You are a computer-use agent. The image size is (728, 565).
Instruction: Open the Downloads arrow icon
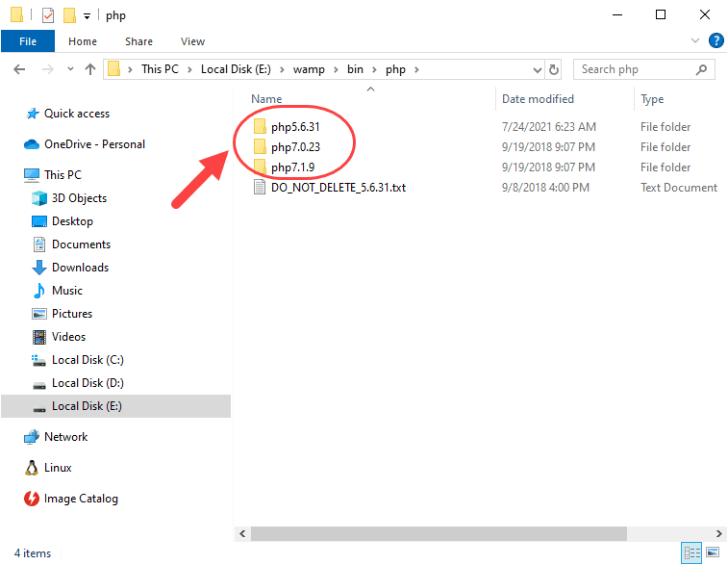click(39, 268)
